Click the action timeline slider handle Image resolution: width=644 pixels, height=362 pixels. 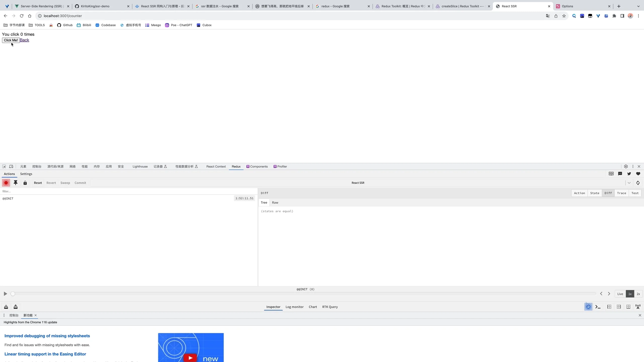13,294
